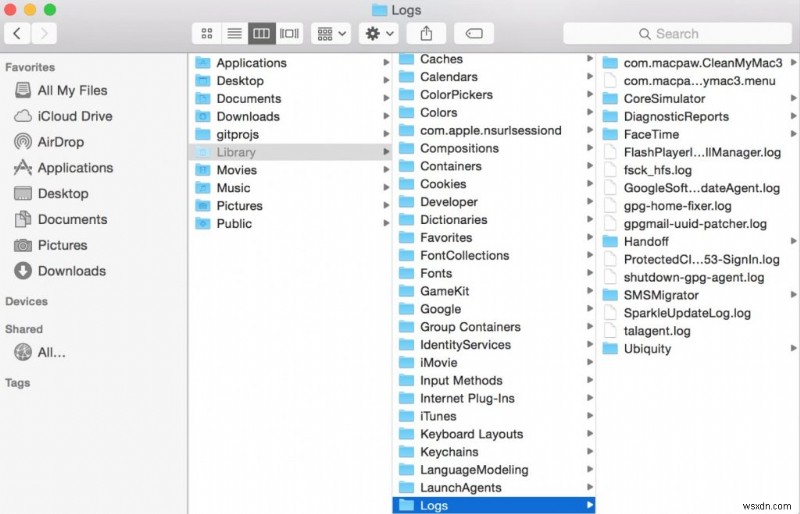Image resolution: width=800 pixels, height=514 pixels.
Task: Open iCloud Drive in sidebar
Action: pyautogui.click(x=63, y=116)
